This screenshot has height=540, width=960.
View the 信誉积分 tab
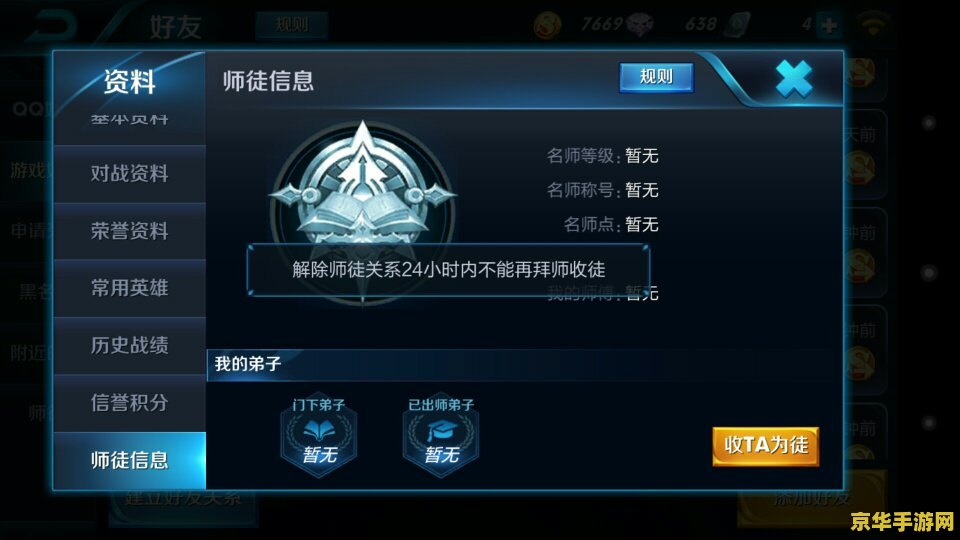click(129, 403)
